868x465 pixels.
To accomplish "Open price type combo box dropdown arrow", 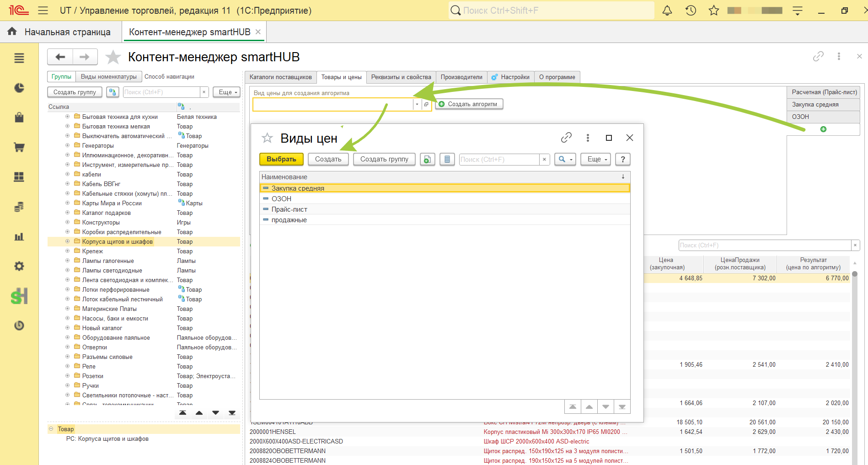I will (417, 104).
